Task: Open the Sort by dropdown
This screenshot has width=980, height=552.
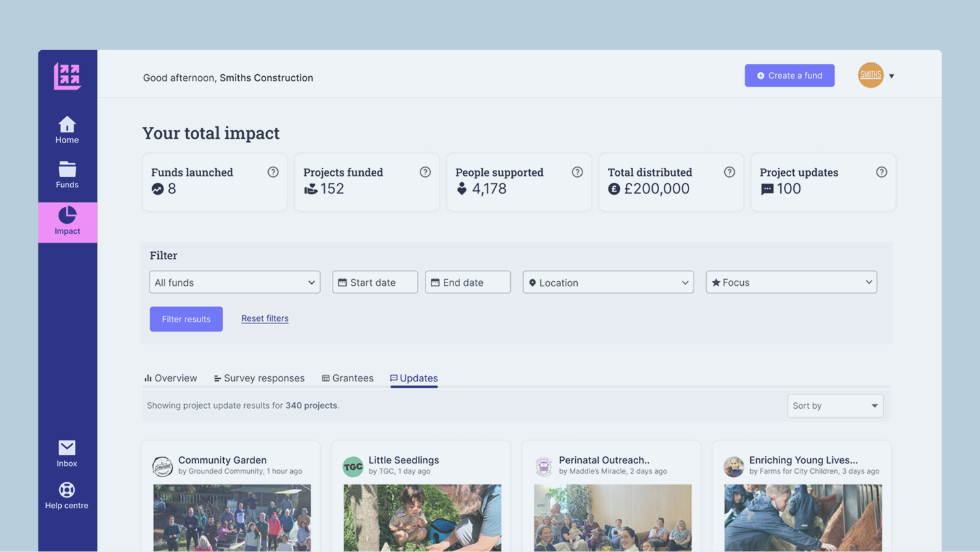Action: click(835, 406)
